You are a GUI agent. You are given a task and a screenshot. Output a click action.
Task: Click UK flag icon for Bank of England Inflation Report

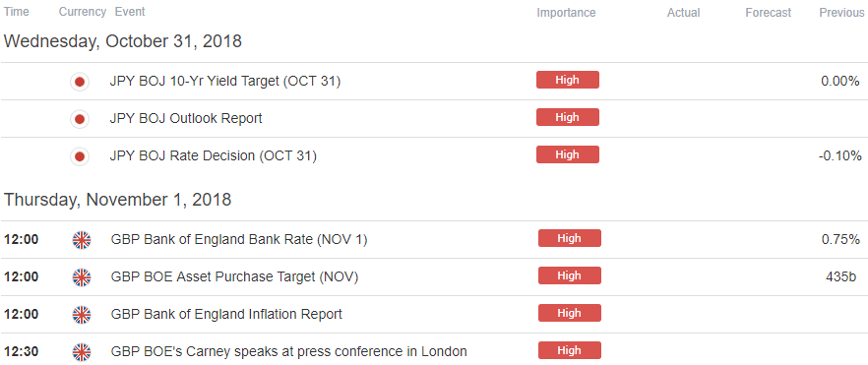82,315
